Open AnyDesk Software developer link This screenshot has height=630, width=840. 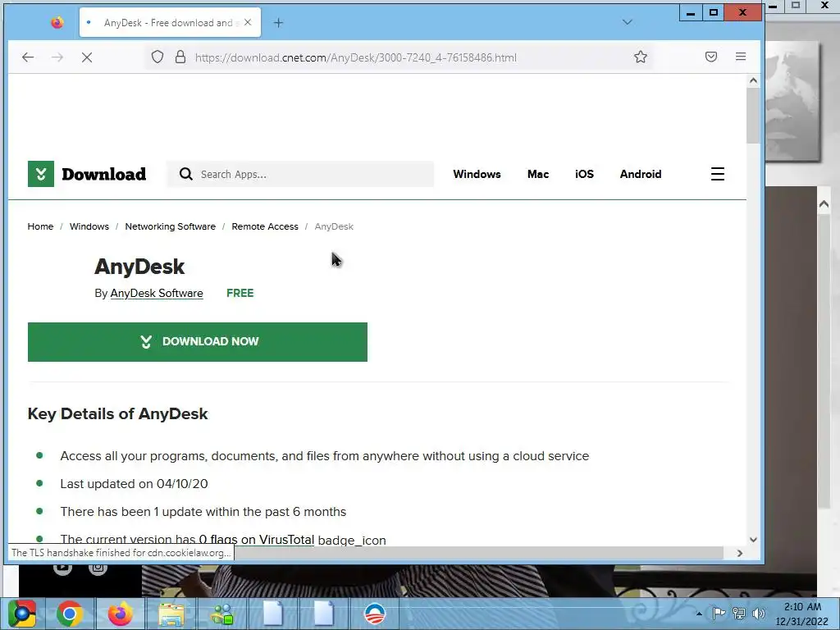[157, 293]
